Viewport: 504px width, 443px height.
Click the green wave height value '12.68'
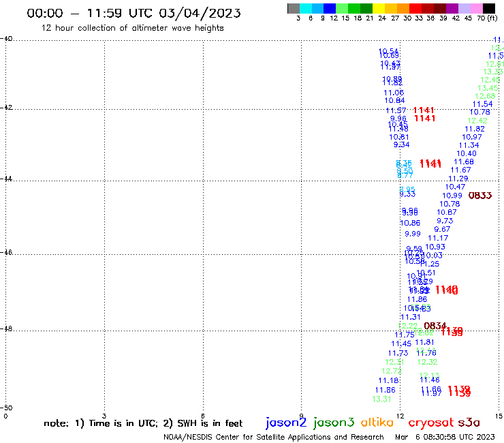pyautogui.click(x=485, y=96)
